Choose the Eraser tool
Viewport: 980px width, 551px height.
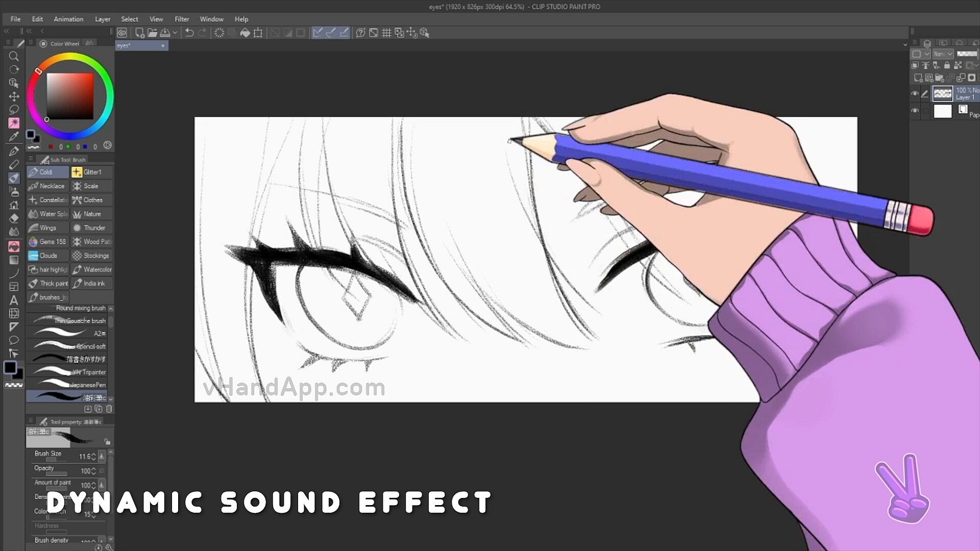click(x=14, y=218)
